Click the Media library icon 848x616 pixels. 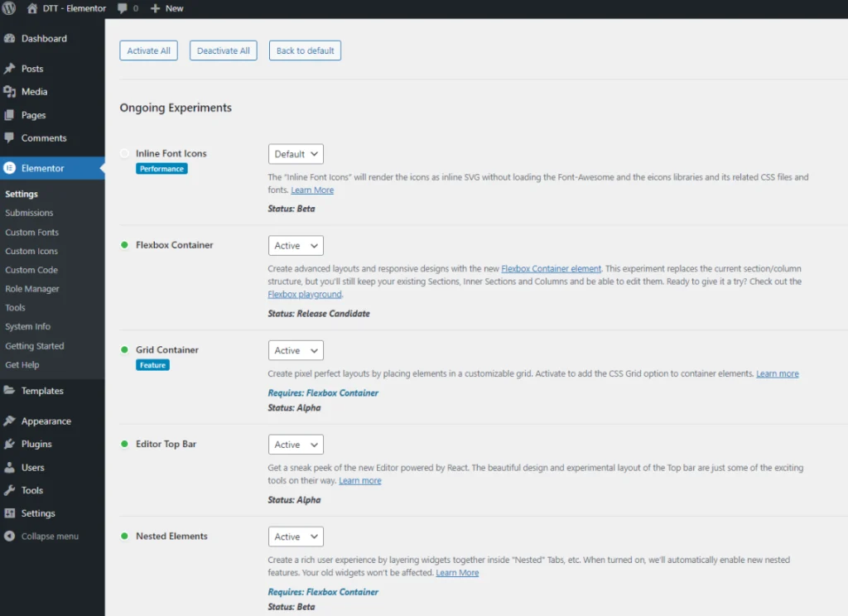(x=9, y=91)
